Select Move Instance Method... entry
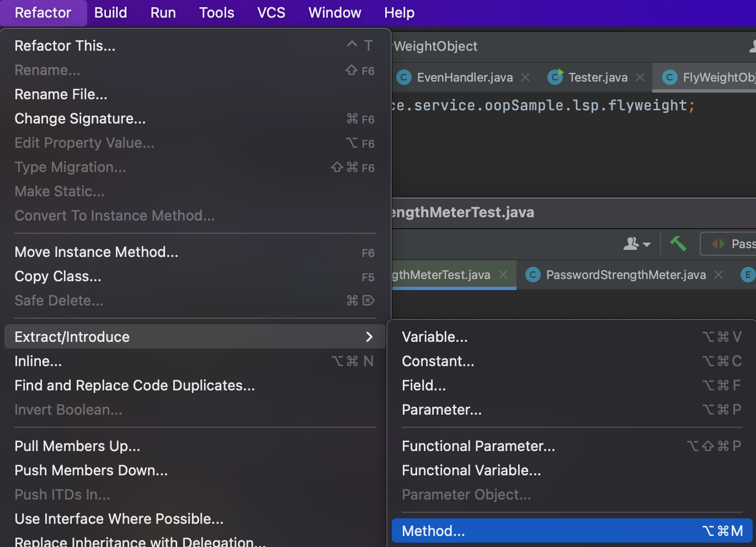Viewport: 756px width, 547px height. click(x=195, y=252)
